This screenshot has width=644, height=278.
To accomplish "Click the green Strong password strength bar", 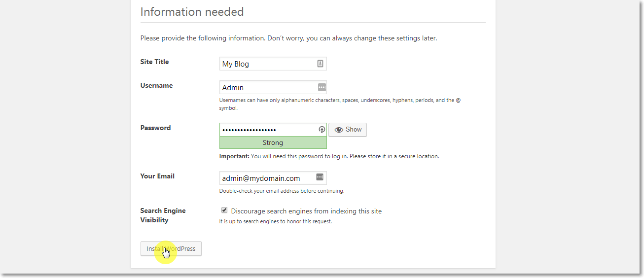I will [273, 142].
